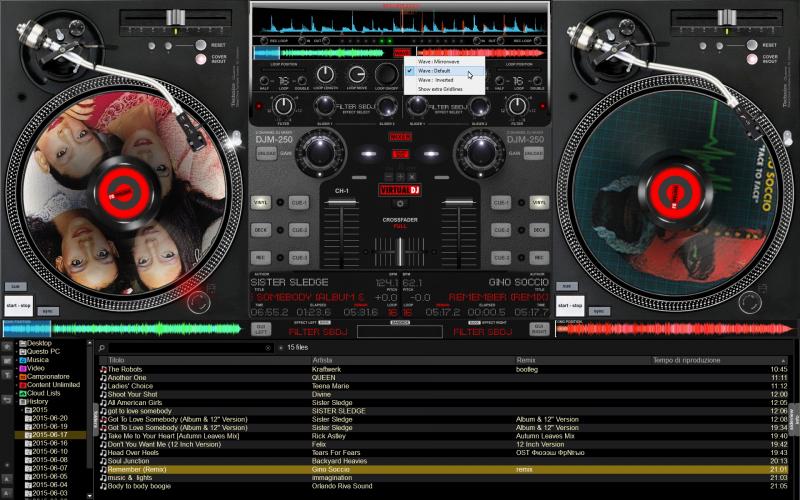
Task: Expand the Content Unlimited node
Action: click(x=16, y=385)
